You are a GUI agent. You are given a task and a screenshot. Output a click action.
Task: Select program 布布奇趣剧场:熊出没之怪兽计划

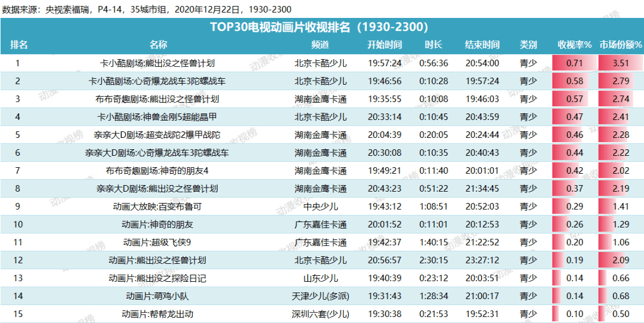157,99
